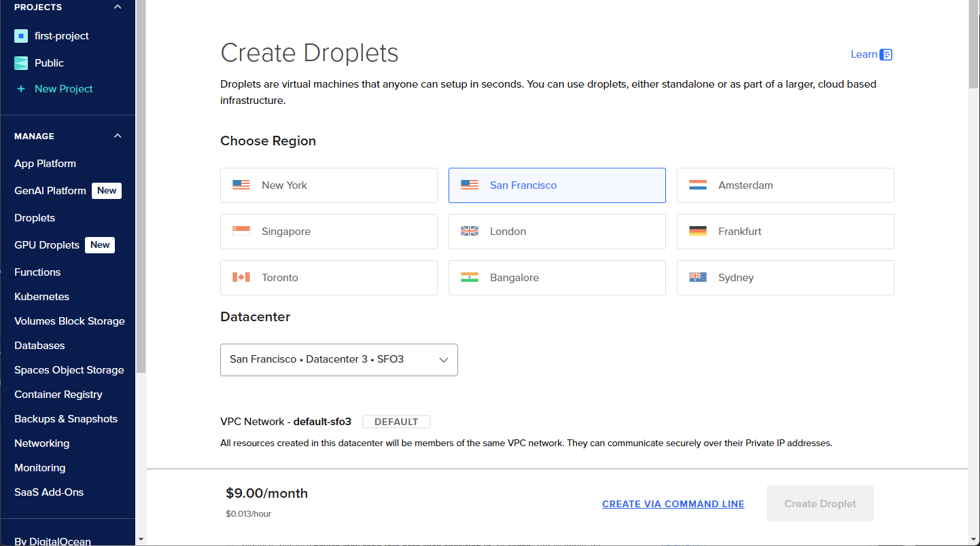Viewport: 980px width, 546px height.
Task: Select the Toronto region
Action: [x=329, y=278]
